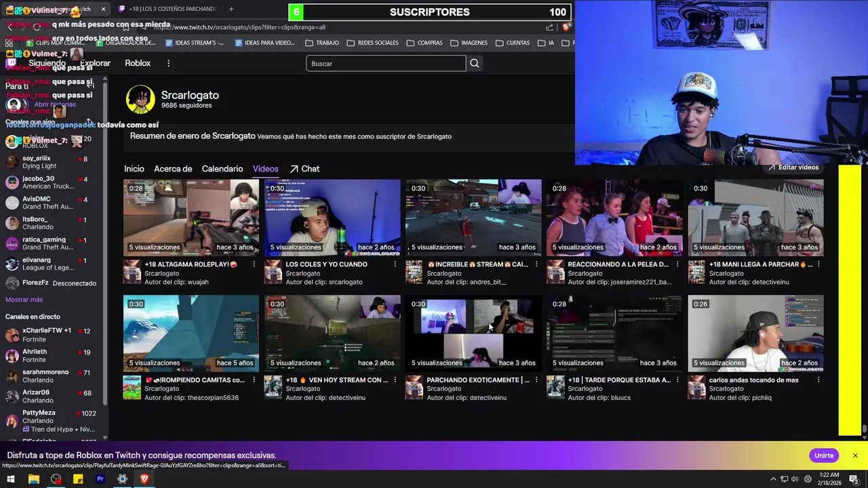
Task: Open the yellow sticky notes taskbar app
Action: pyautogui.click(x=78, y=479)
